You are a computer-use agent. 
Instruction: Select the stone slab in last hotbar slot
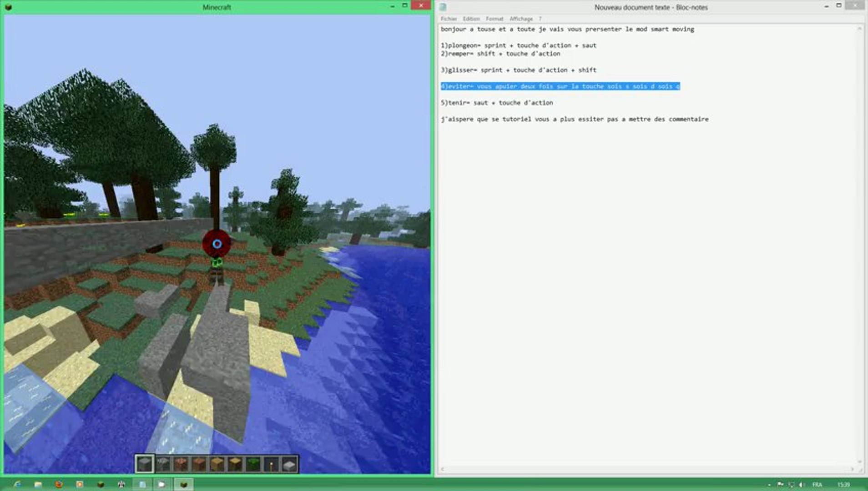pyautogui.click(x=289, y=464)
